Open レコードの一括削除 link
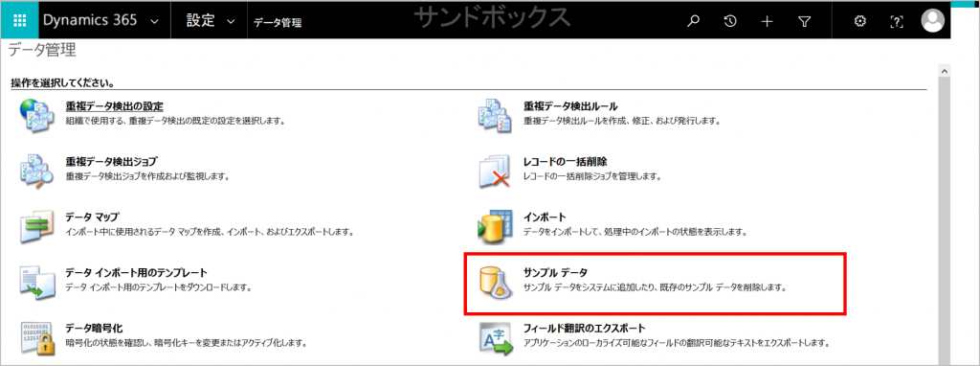The height and width of the screenshot is (366, 980). tap(565, 162)
